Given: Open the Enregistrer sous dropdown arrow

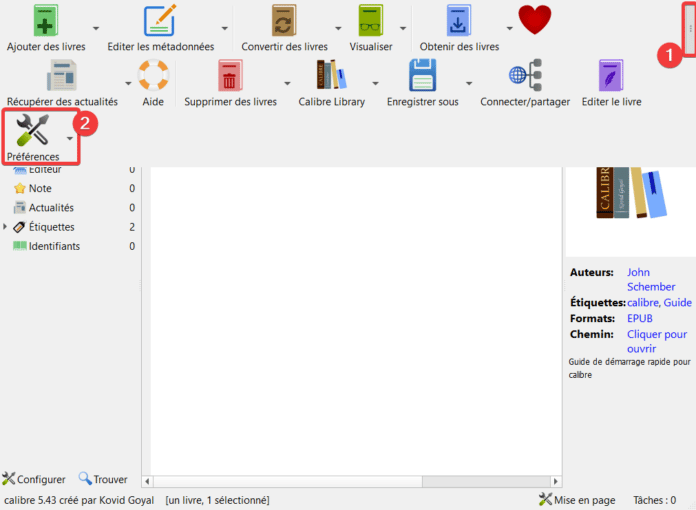Looking at the screenshot, I should click(x=469, y=83).
